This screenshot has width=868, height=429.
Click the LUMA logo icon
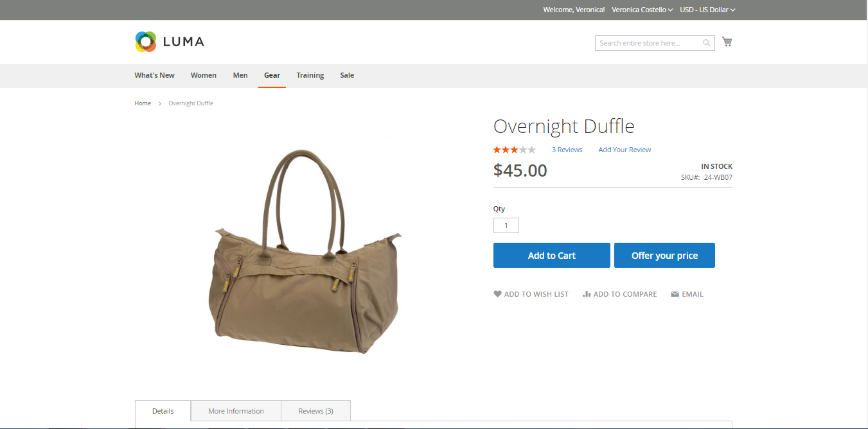[146, 42]
